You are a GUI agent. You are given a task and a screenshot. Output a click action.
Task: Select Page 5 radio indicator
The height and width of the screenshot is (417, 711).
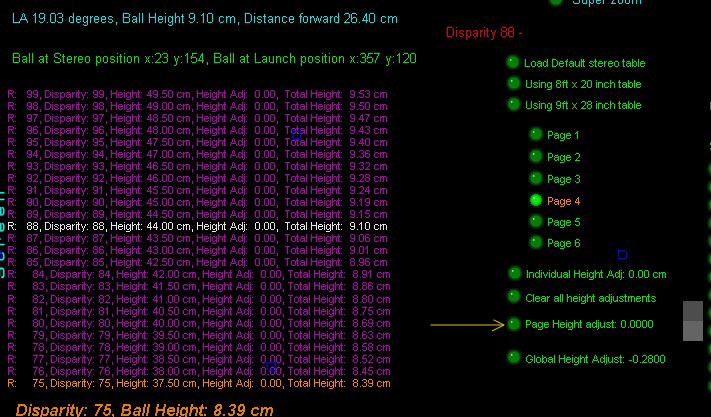(536, 221)
